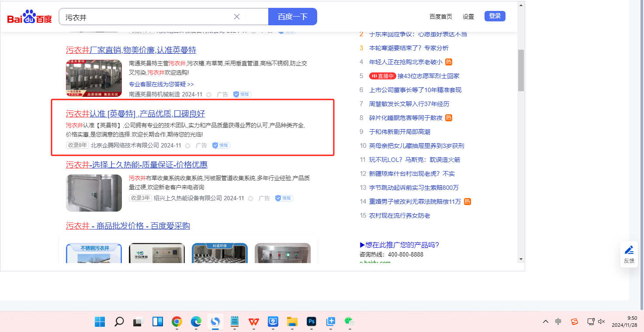The height and width of the screenshot is (332, 644).
Task: Click the 保障 badge under 北京企腾网络技术有限公司
Action: point(221,145)
